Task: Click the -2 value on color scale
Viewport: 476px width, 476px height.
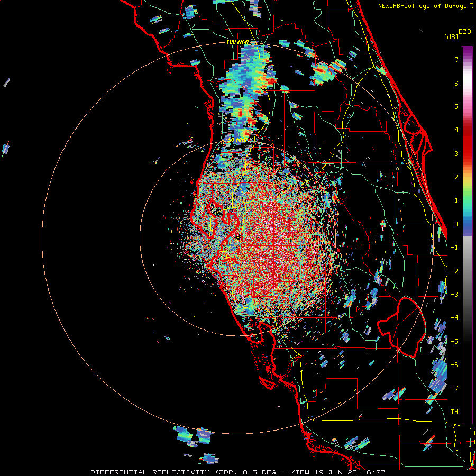Action: click(x=454, y=271)
